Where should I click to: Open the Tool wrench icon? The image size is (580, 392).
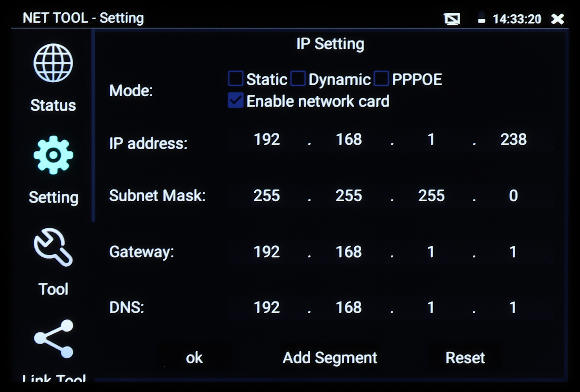point(53,247)
